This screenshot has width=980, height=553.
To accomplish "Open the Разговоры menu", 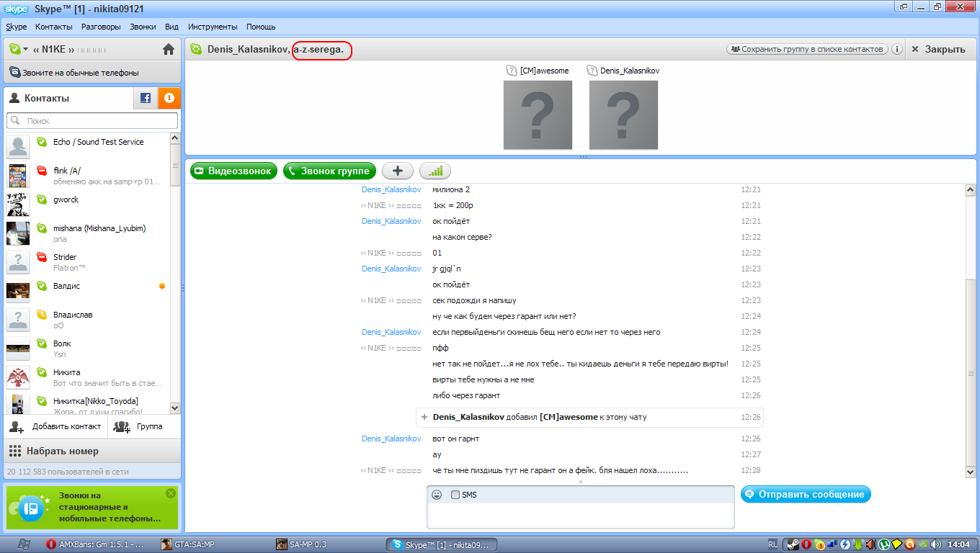I will 101,27.
